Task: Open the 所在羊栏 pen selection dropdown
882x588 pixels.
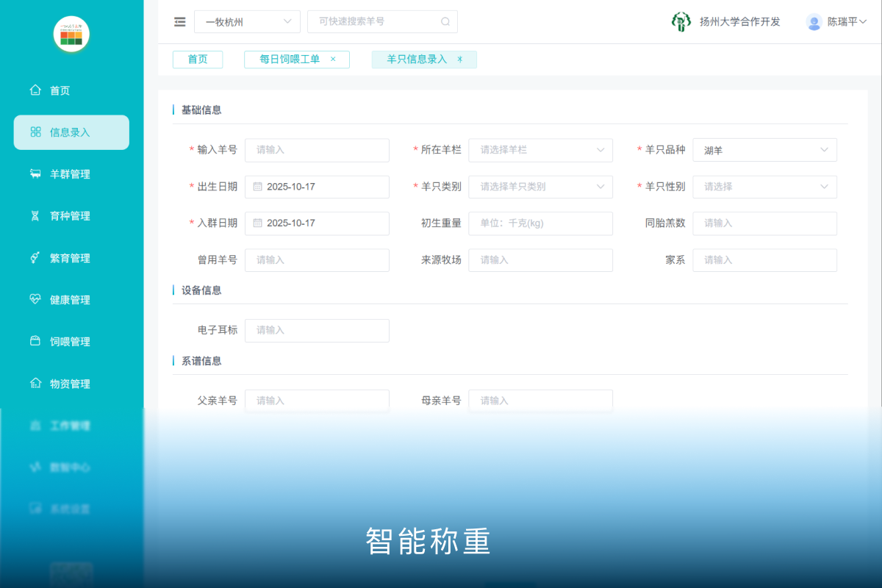Action: pos(540,150)
